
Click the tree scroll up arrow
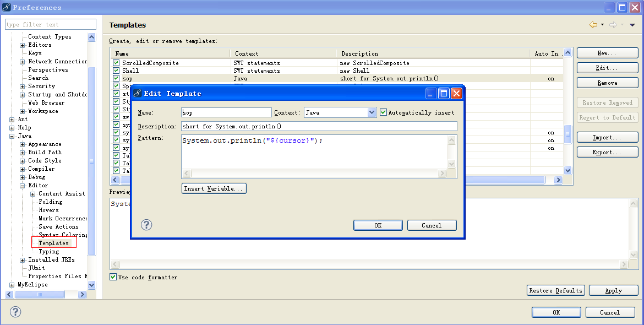click(x=91, y=37)
